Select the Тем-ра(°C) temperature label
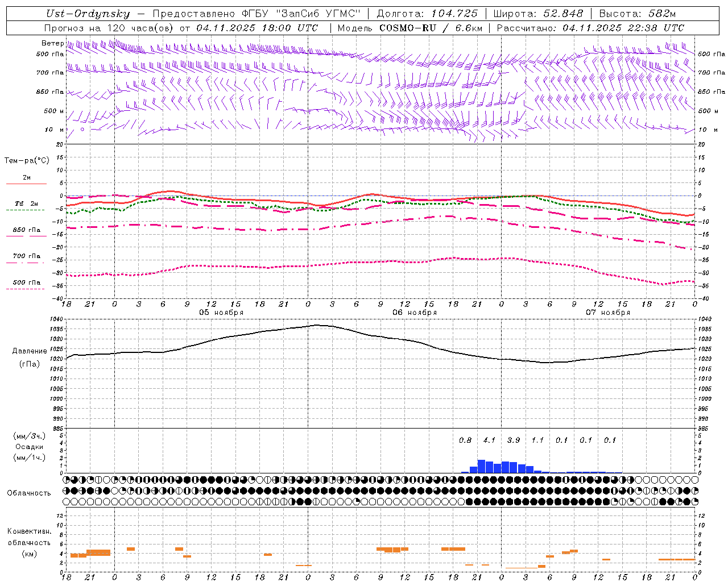This screenshot has width=728, height=582. pos(27,161)
